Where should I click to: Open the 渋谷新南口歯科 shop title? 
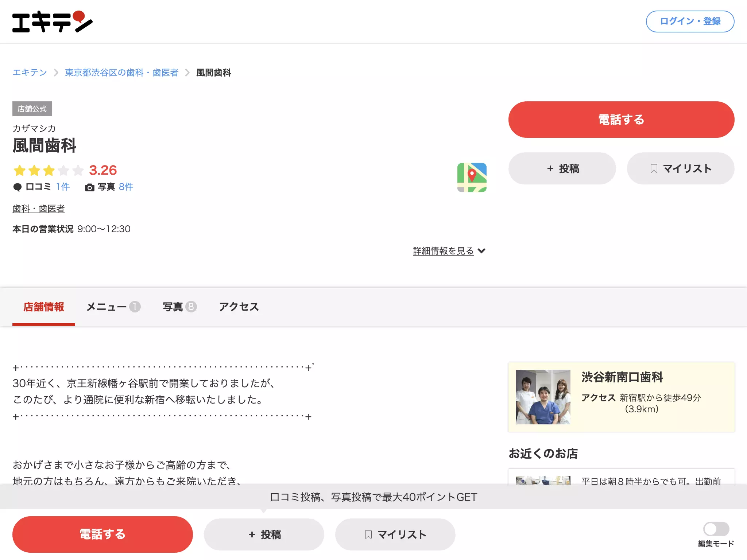coord(622,377)
